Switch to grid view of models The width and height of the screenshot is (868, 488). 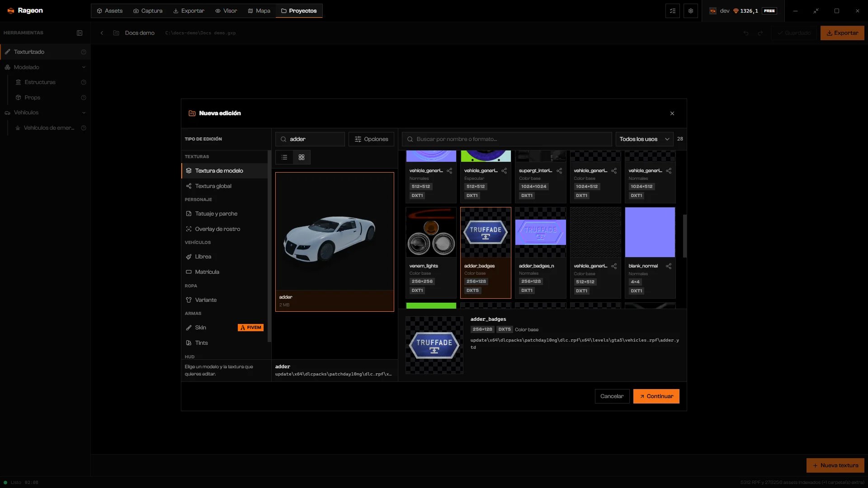pyautogui.click(x=302, y=157)
